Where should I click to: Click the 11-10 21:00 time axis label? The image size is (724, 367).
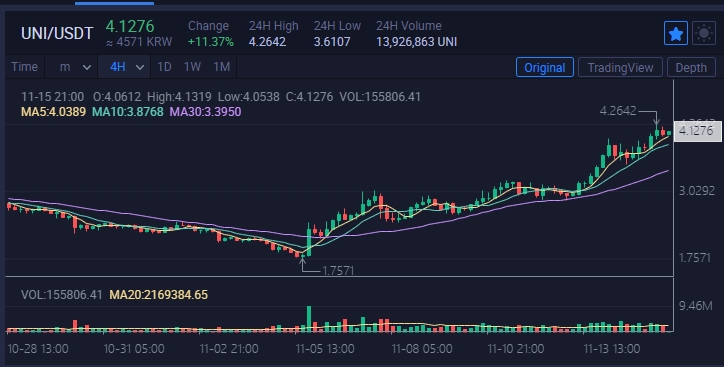click(x=515, y=349)
